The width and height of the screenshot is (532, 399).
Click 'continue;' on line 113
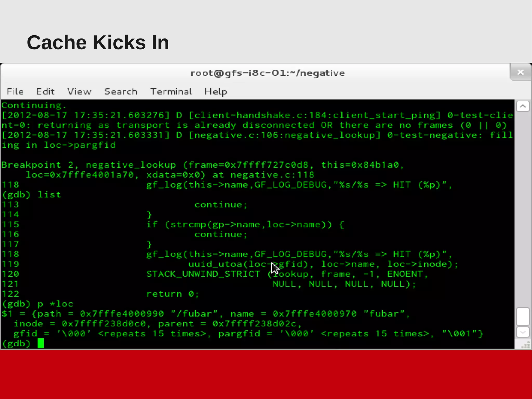click(221, 205)
